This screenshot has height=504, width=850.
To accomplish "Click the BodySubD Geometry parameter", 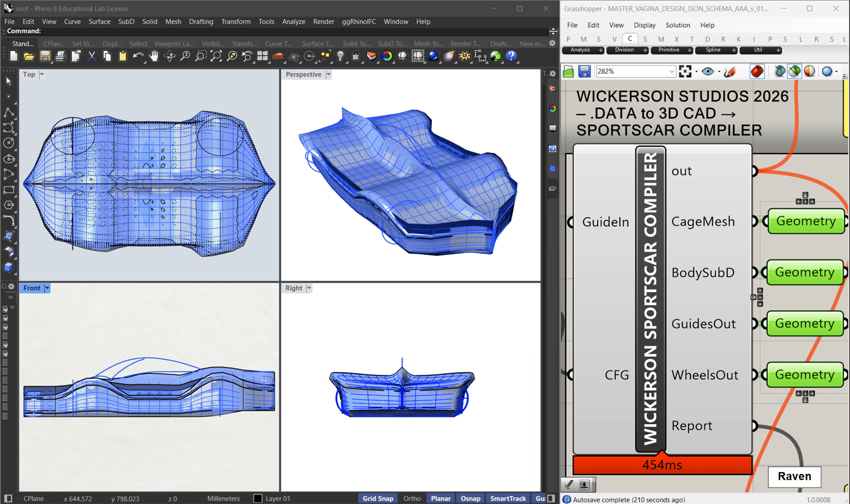I will (x=805, y=272).
